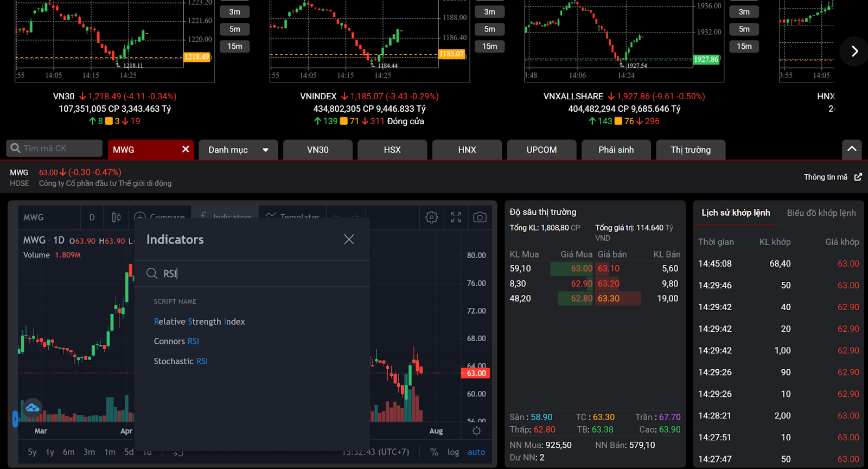This screenshot has height=469, width=868.
Task: Close the MWG tab with its X
Action: coord(186,149)
